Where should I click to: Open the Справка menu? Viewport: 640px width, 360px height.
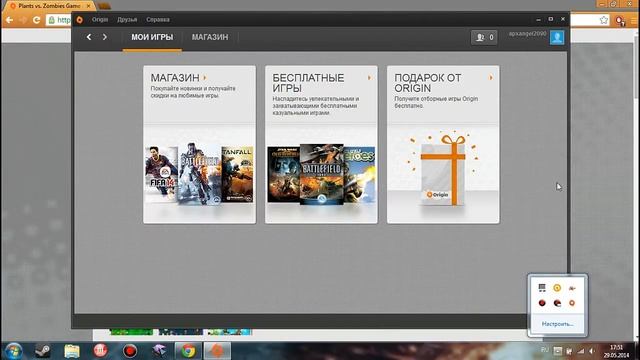(x=158, y=20)
